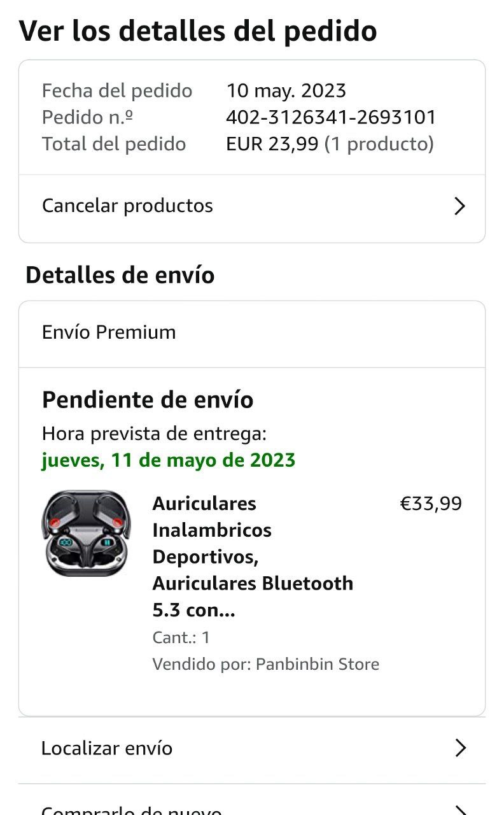Tap the order total EUR 23,99

pos(272,144)
